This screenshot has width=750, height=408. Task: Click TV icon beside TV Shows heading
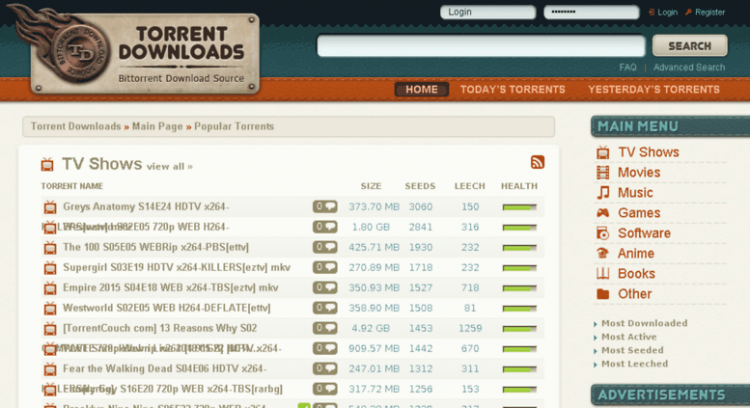47,165
